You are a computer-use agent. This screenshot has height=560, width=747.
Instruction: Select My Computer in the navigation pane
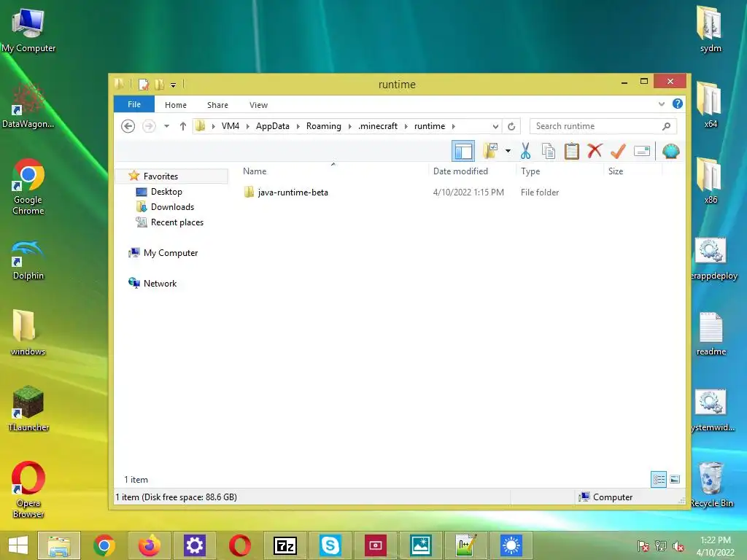pos(171,253)
